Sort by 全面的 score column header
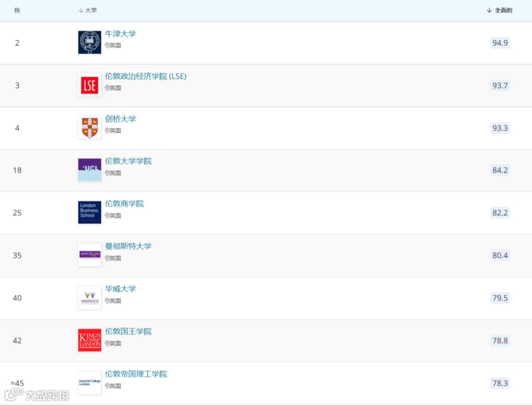Viewport: 532px width, 405px height. click(x=499, y=10)
